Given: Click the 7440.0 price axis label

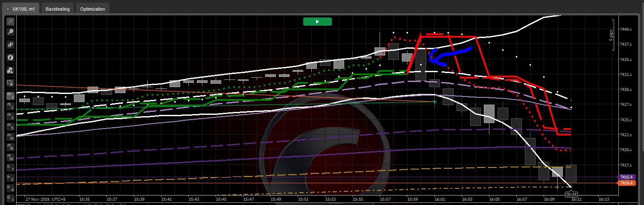Looking at the screenshot, I should [626, 29].
